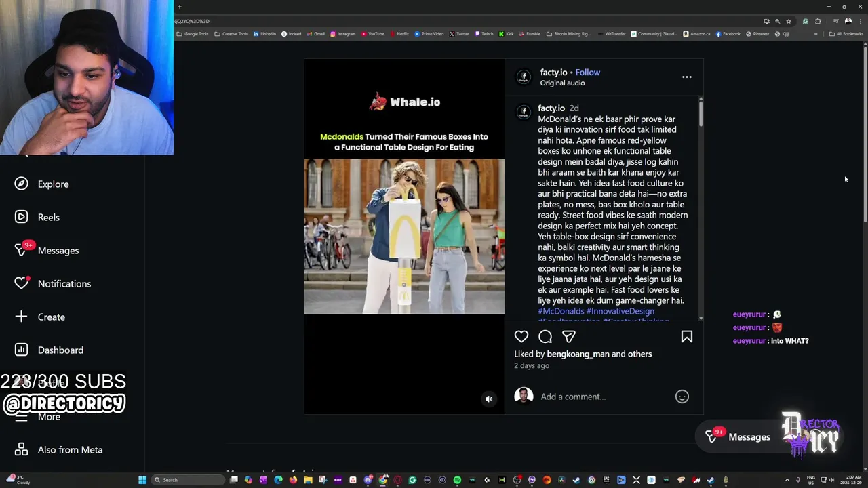Open the Gmail bookmark
Screen dimensions: 868x488
pyautogui.click(x=316, y=34)
